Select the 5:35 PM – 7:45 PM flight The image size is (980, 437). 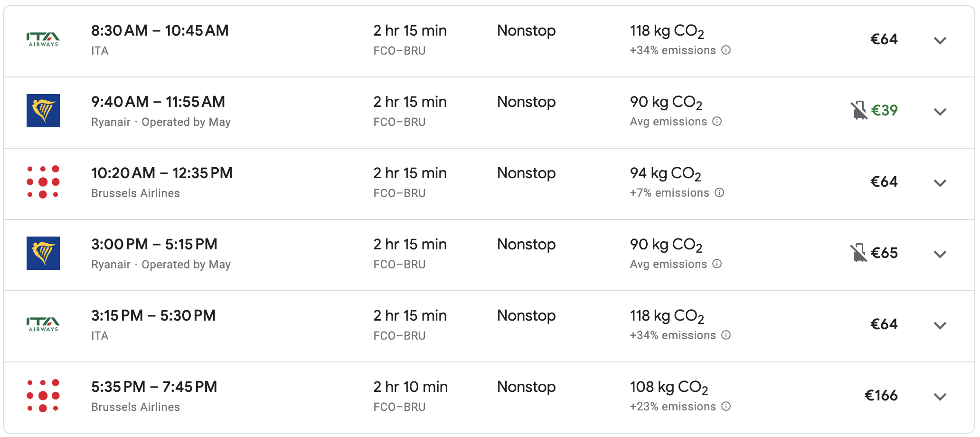154,387
